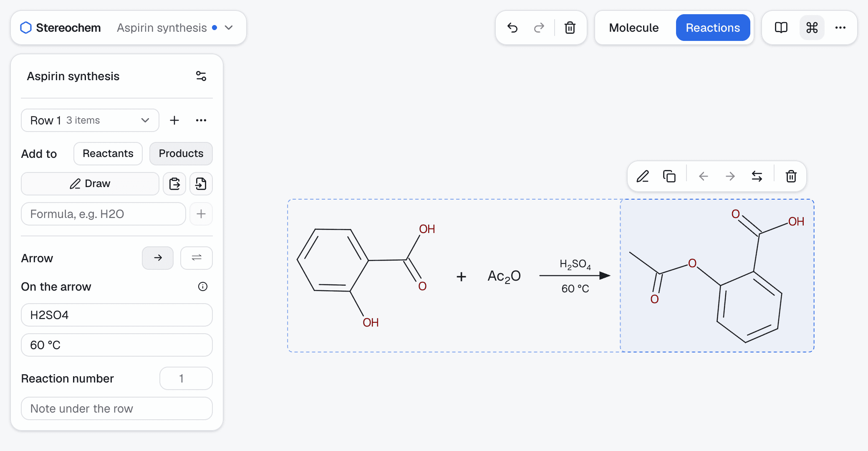Select the equilibrium arrow type
Image resolution: width=868 pixels, height=451 pixels.
coord(197,258)
